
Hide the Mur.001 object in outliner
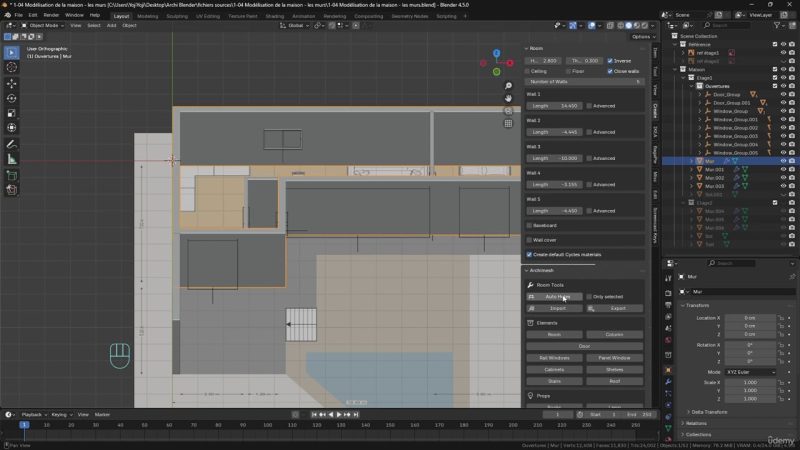(783, 169)
